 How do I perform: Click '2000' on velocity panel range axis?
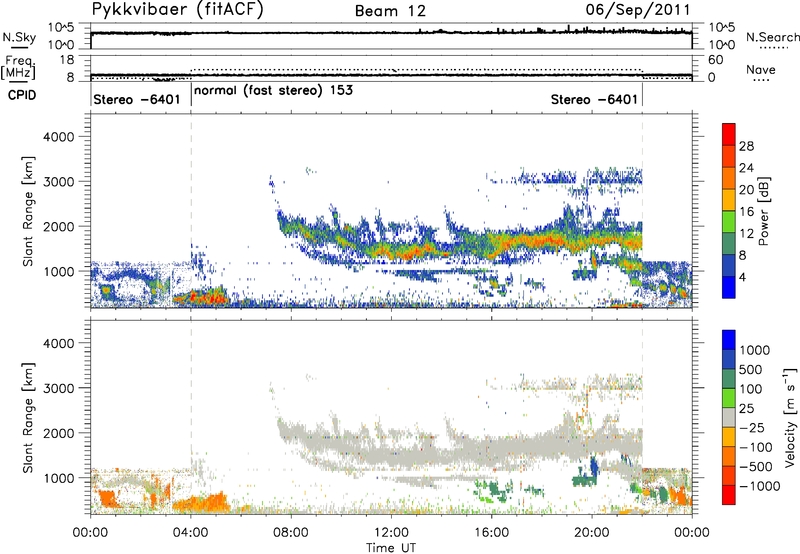[59, 433]
